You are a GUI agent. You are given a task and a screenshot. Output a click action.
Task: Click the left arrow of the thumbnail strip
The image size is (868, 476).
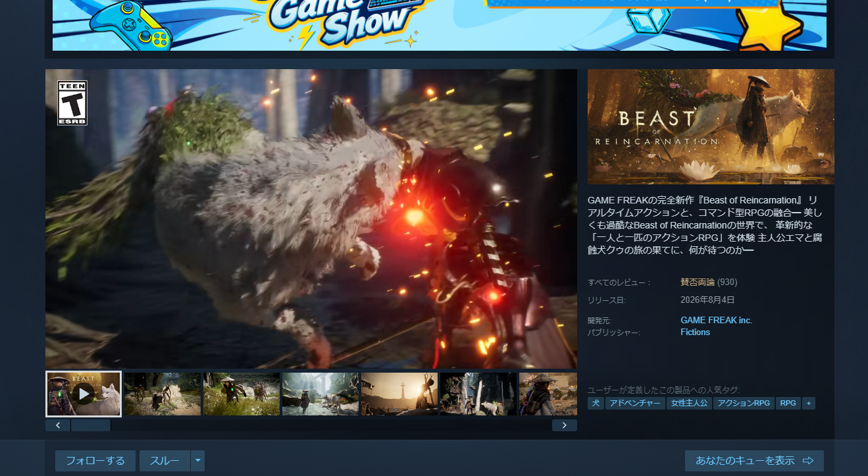(x=58, y=425)
